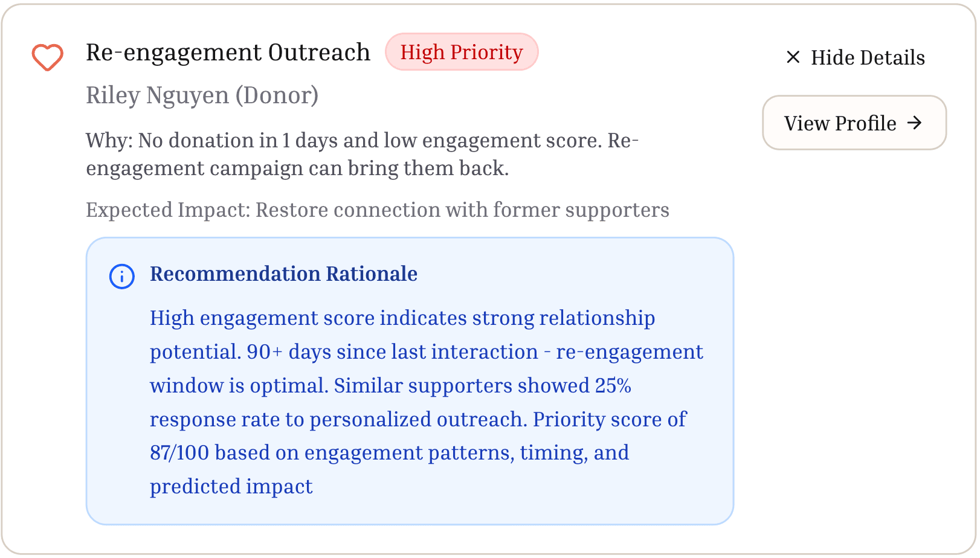The width and height of the screenshot is (980, 558).
Task: Select the Re-engagement Outreach card title
Action: (228, 52)
